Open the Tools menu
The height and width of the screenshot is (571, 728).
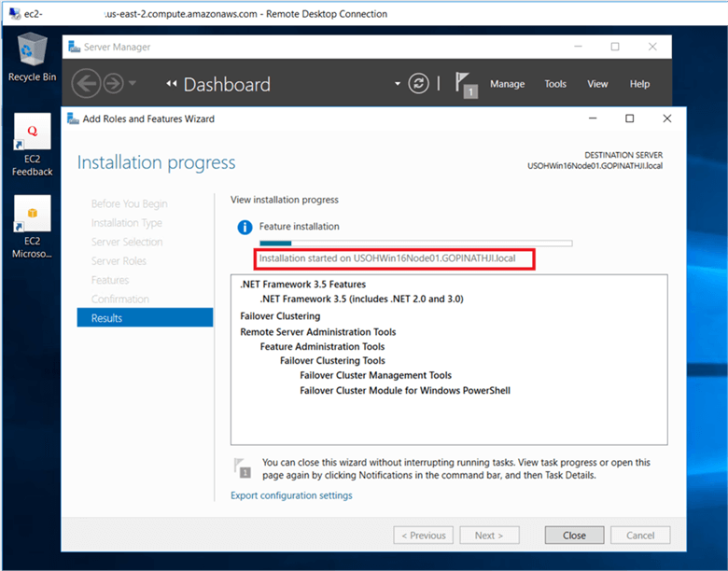pyautogui.click(x=555, y=84)
